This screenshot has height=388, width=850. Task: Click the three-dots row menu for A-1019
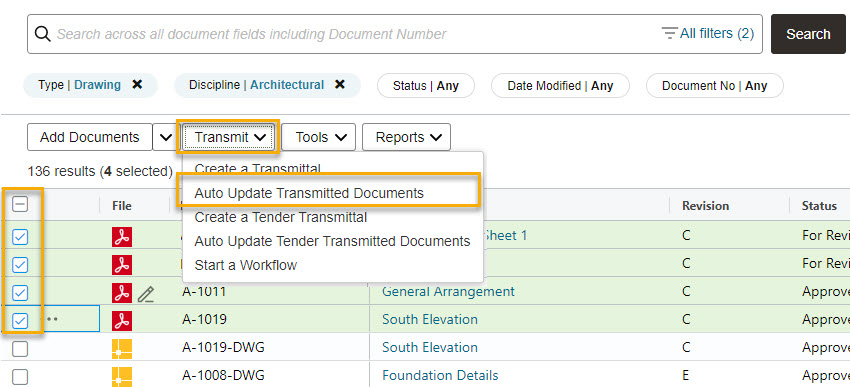(51, 319)
